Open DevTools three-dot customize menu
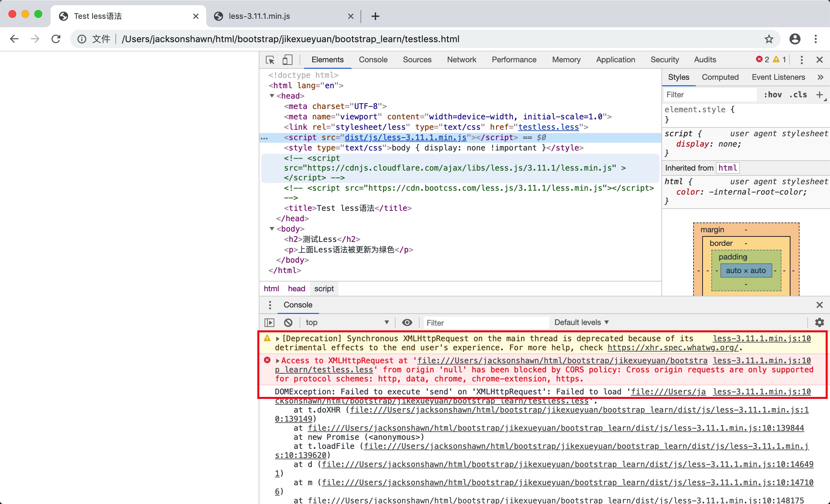Image resolution: width=830 pixels, height=504 pixels. [x=801, y=60]
